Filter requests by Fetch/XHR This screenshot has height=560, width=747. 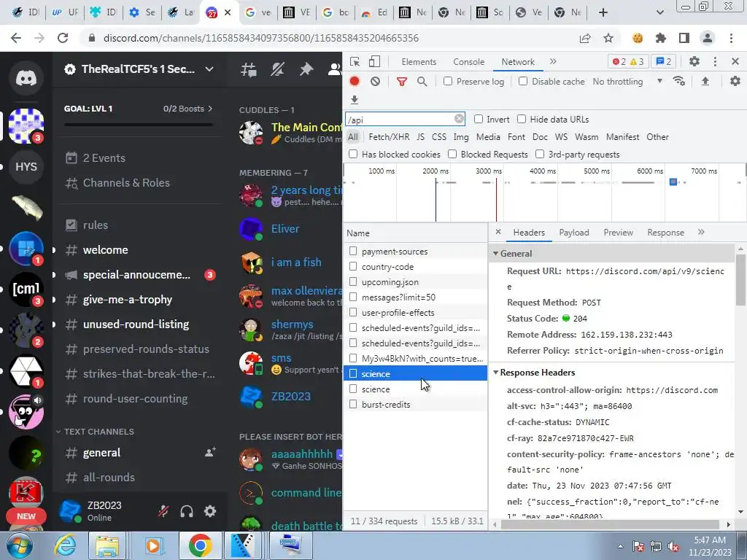[389, 137]
